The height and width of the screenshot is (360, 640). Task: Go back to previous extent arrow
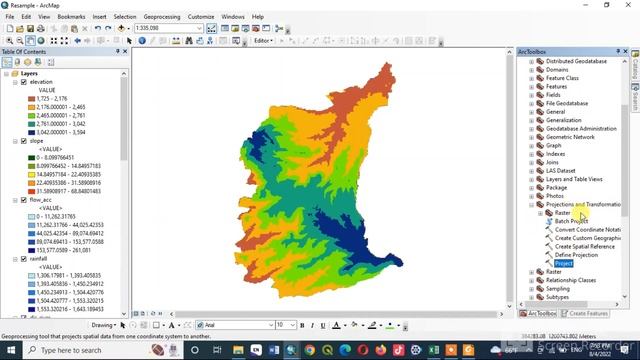click(x=77, y=41)
